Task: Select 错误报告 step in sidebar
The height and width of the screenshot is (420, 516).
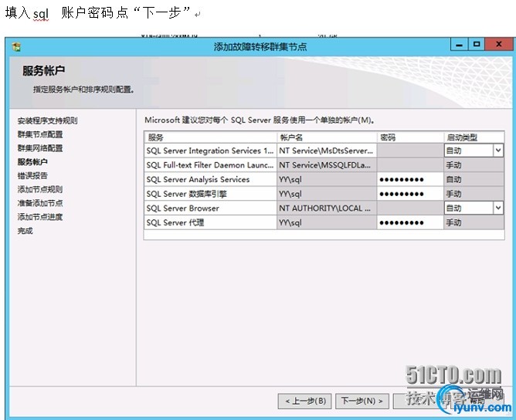Action: (32, 175)
